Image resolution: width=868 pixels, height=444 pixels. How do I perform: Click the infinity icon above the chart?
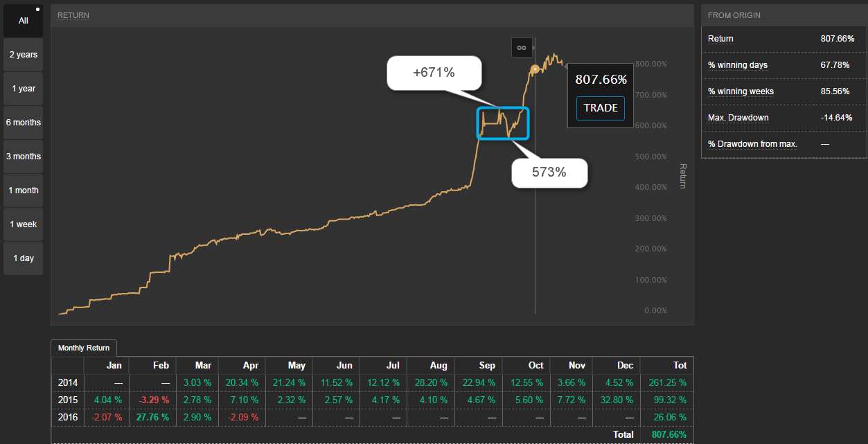[522, 47]
